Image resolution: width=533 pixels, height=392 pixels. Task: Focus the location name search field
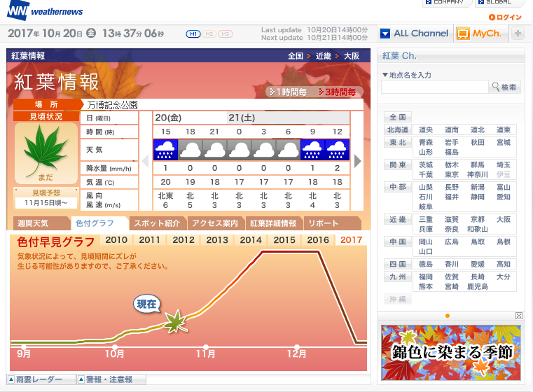435,87
